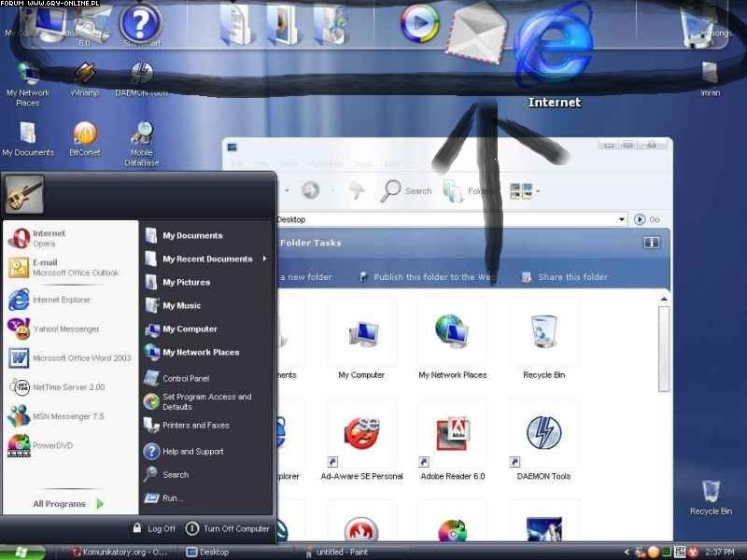The image size is (747, 560).
Task: Select Microsoft Office Word 2003 entry
Action: (70, 358)
